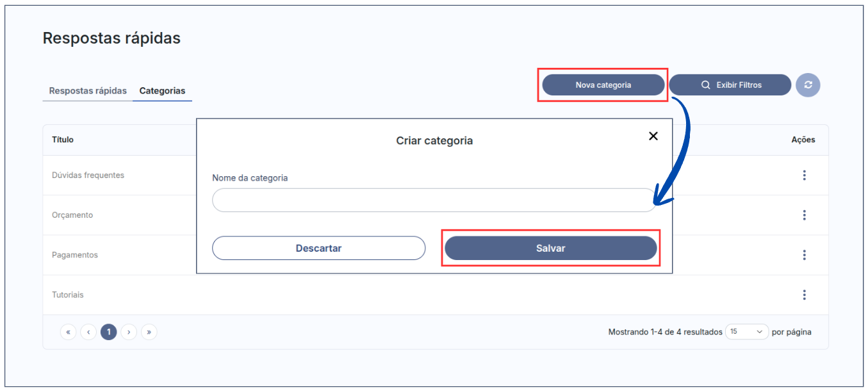Jump to the last results page
868x392 pixels.
coord(149,332)
